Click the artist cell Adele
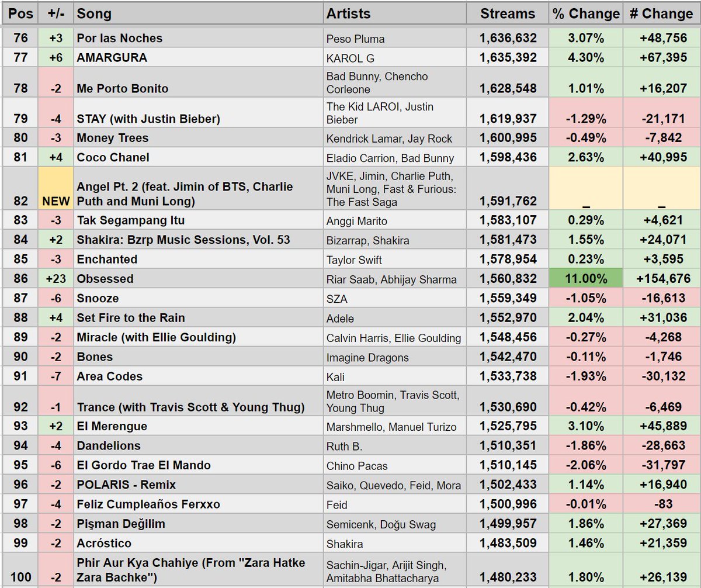This screenshot has width=701, height=588. 395,318
